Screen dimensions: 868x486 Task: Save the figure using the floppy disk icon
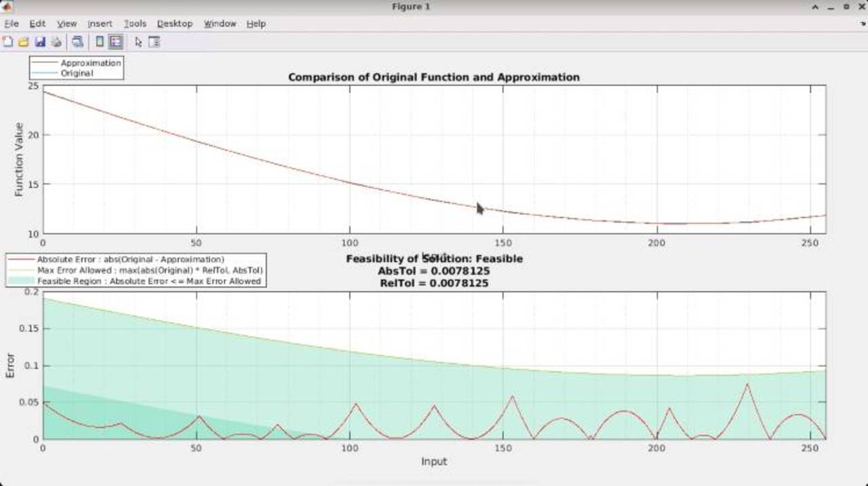(x=40, y=42)
